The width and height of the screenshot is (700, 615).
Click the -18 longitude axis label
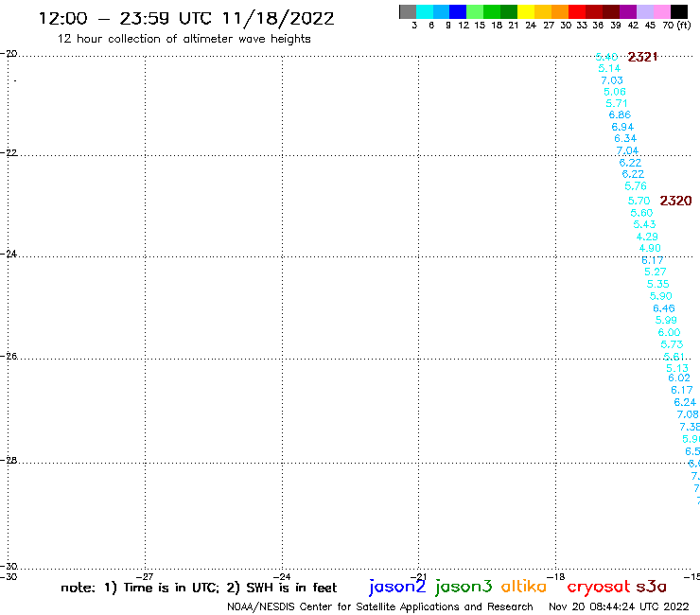(x=556, y=577)
